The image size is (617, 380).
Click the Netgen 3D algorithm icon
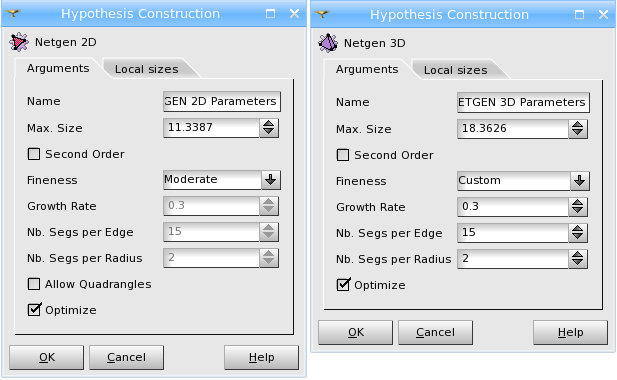point(328,43)
